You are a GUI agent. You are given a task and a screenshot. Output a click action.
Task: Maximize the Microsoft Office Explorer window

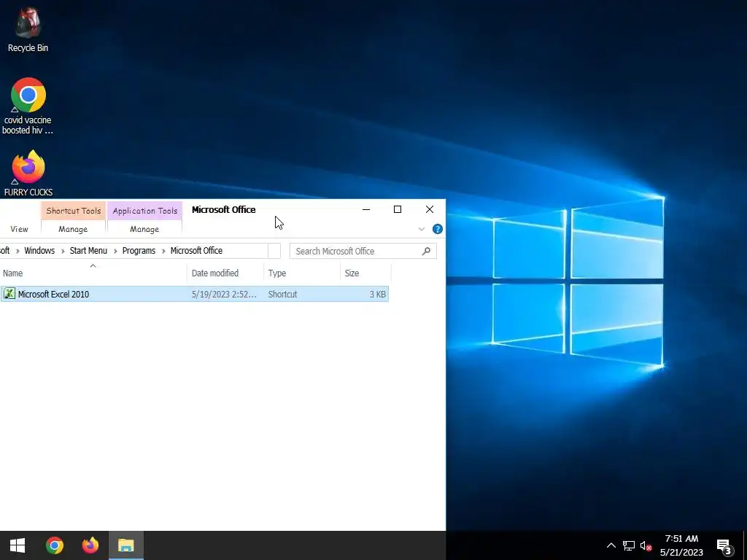pyautogui.click(x=398, y=209)
